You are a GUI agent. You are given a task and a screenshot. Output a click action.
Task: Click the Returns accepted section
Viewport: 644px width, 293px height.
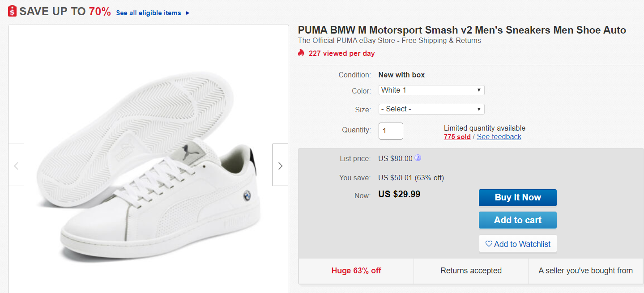(471, 271)
